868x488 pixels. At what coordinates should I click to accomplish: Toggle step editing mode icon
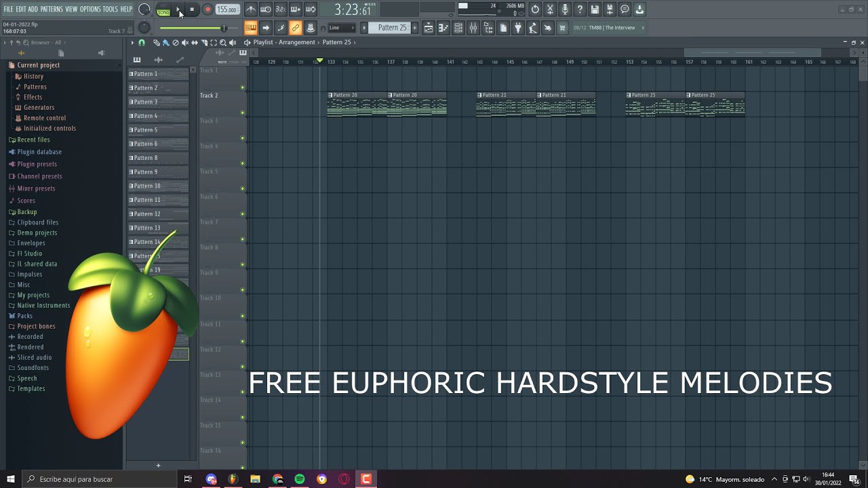click(281, 28)
